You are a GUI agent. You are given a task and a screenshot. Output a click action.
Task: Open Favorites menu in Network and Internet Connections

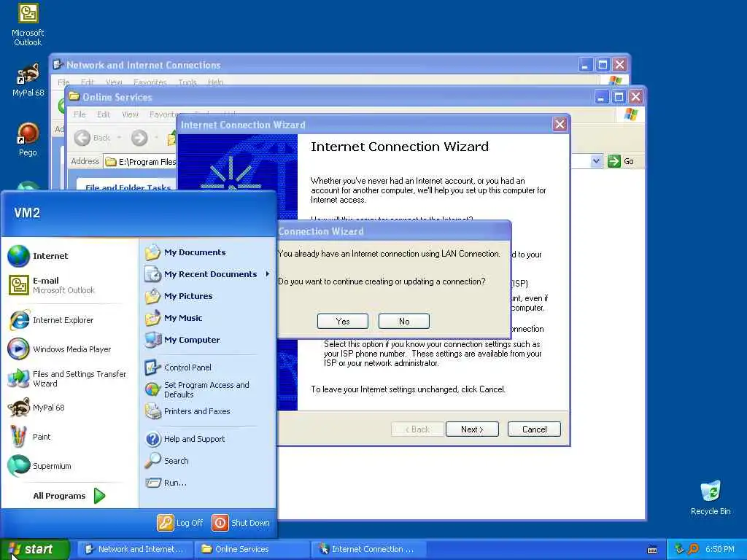(150, 82)
